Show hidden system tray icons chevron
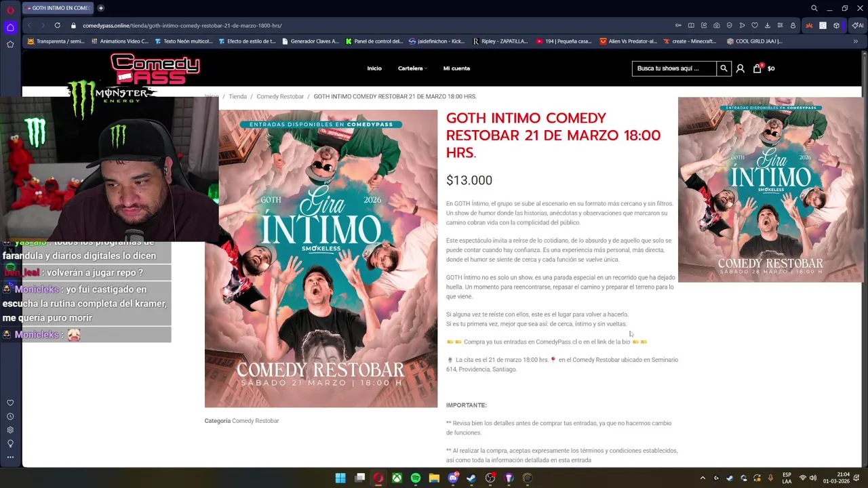This screenshot has width=868, height=488. (x=703, y=478)
